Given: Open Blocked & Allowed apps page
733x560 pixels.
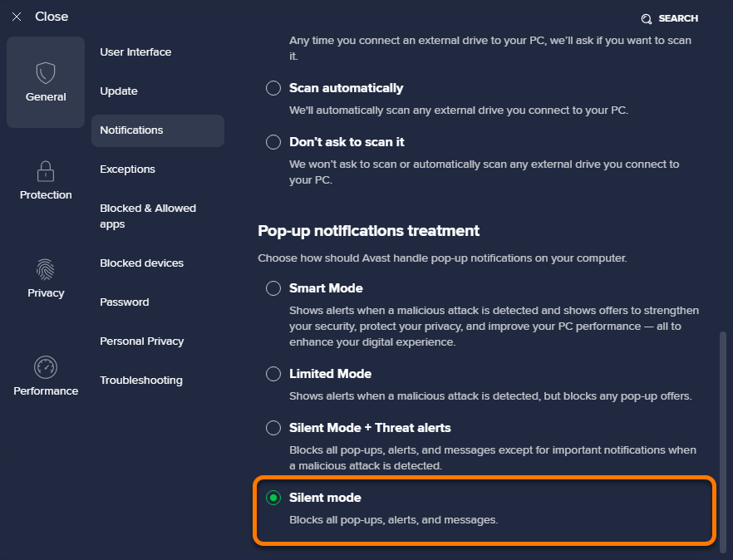Looking at the screenshot, I should 148,216.
